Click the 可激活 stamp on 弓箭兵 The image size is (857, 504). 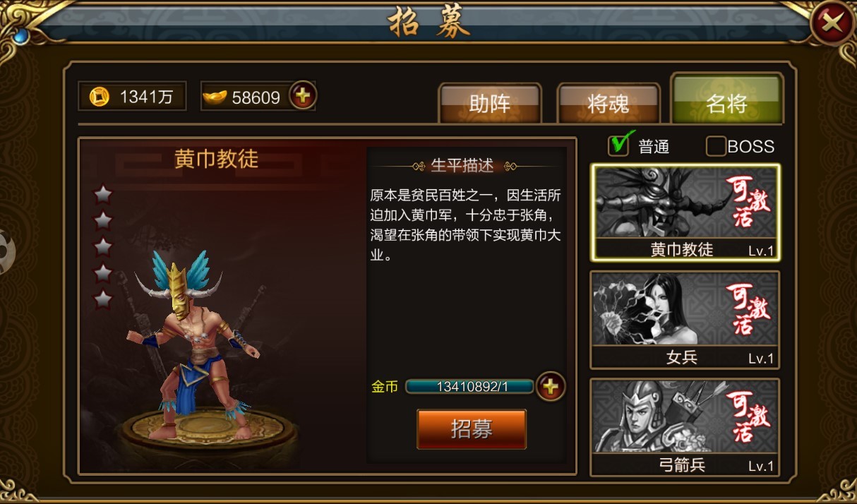point(747,416)
